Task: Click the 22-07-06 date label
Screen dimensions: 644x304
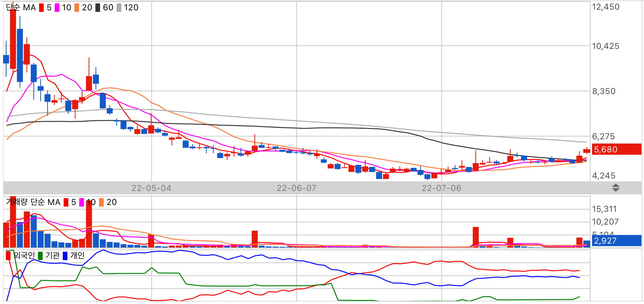Action: coord(441,188)
